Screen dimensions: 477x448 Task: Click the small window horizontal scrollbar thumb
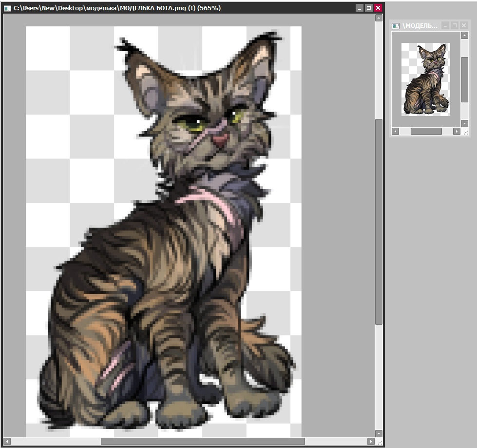426,131
